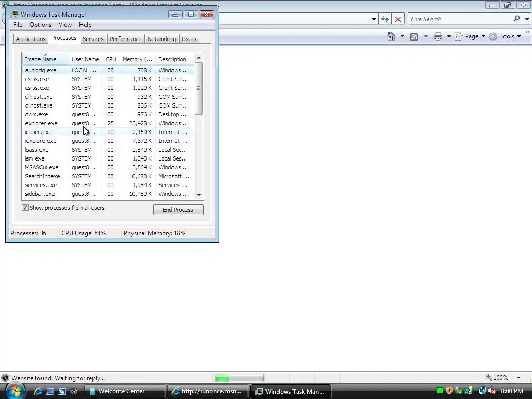
Task: Select the audiodg.exe process row
Action: coord(108,70)
